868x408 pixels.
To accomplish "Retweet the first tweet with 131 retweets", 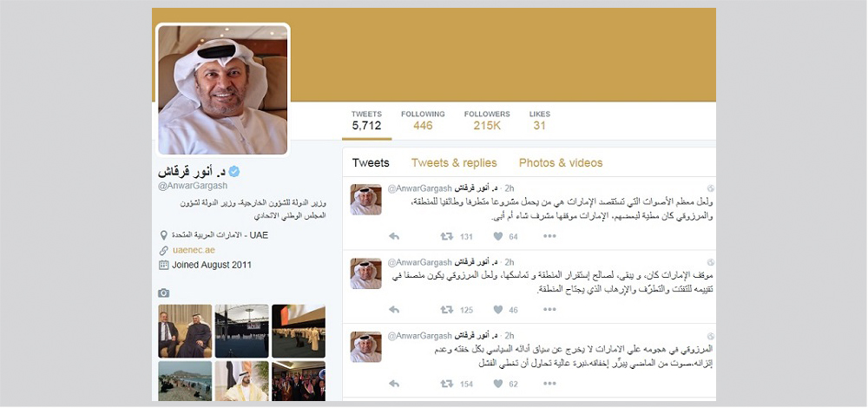I will 446,236.
